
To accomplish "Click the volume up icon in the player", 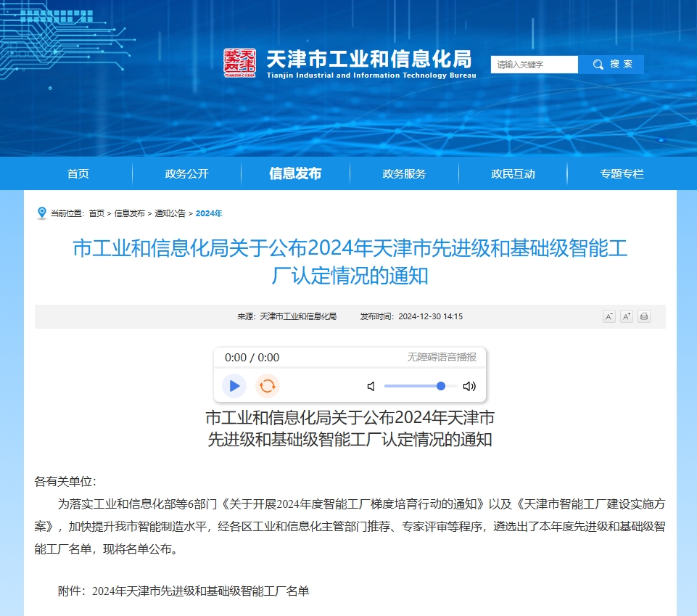I will click(469, 386).
